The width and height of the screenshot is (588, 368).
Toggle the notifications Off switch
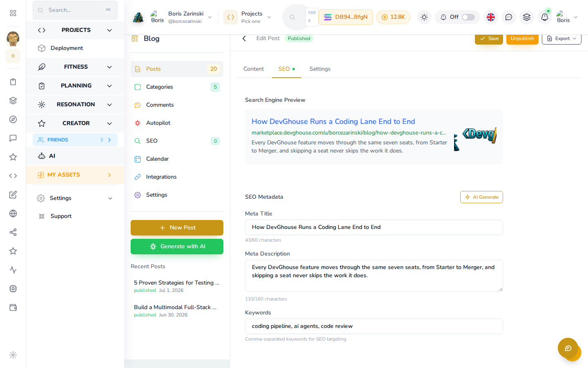coord(468,17)
